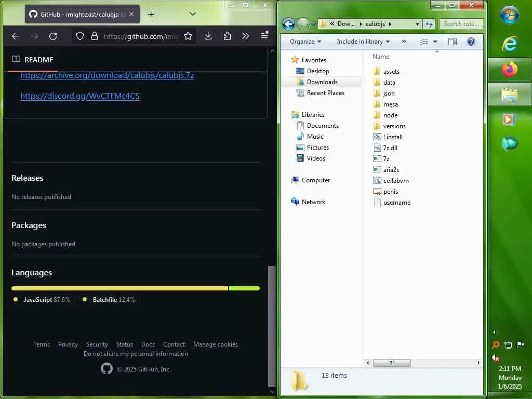The image size is (532, 399).
Task: Select GitHub imightexist/calubjs tab
Action: (82, 14)
